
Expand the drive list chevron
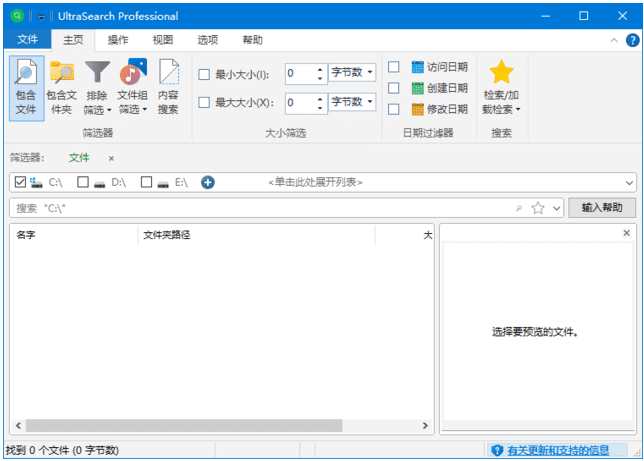click(x=629, y=183)
